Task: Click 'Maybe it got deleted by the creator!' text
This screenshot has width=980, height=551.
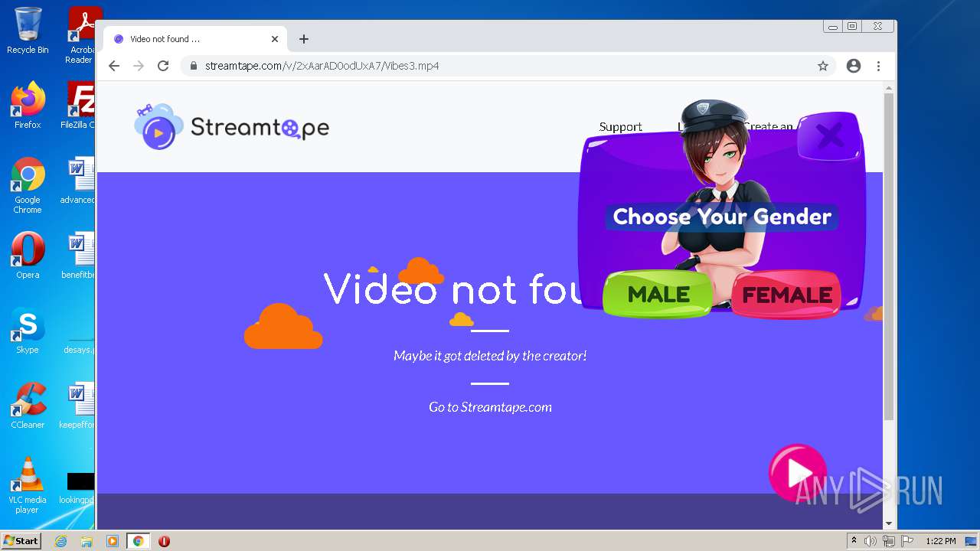Action: tap(490, 356)
